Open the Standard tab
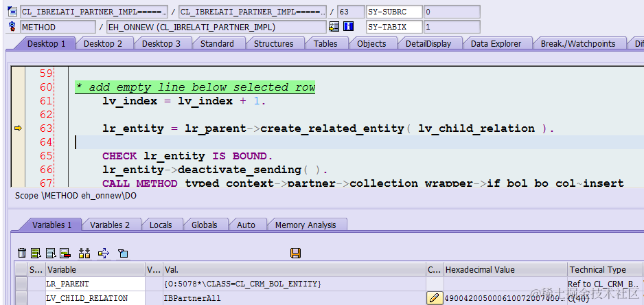Image resolution: width=644 pixels, height=305 pixels. point(217,43)
